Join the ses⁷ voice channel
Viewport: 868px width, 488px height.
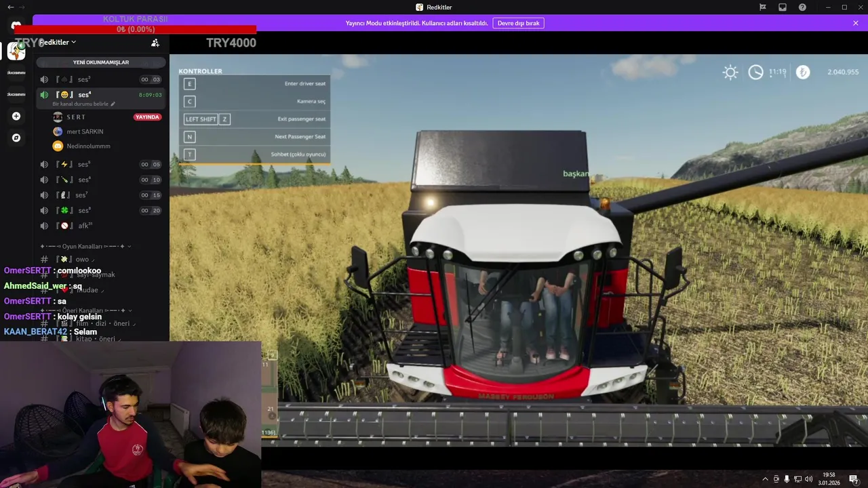click(x=101, y=195)
